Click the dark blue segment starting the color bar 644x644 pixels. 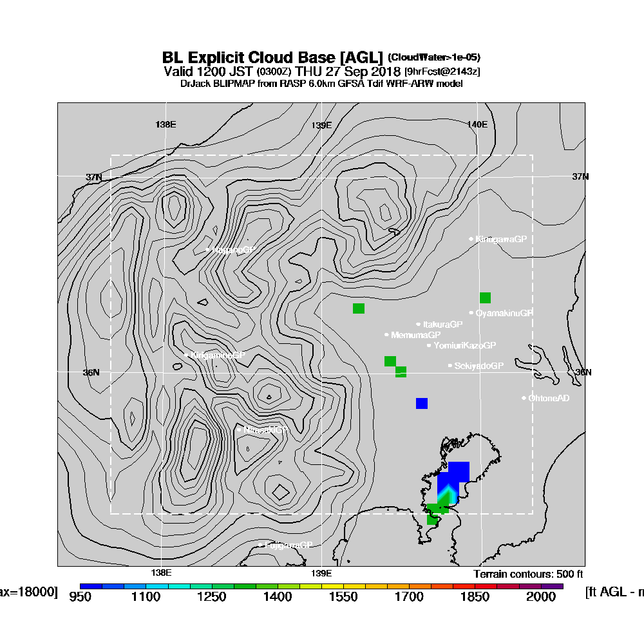click(91, 587)
